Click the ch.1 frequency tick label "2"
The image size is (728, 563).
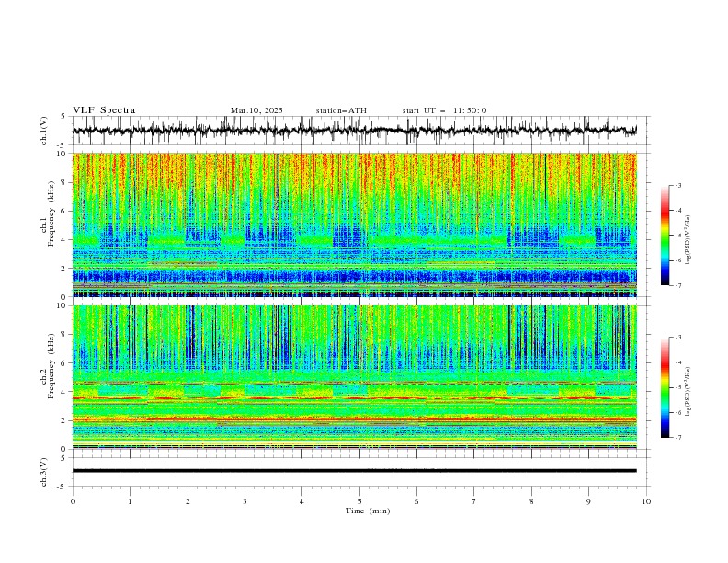[65, 269]
